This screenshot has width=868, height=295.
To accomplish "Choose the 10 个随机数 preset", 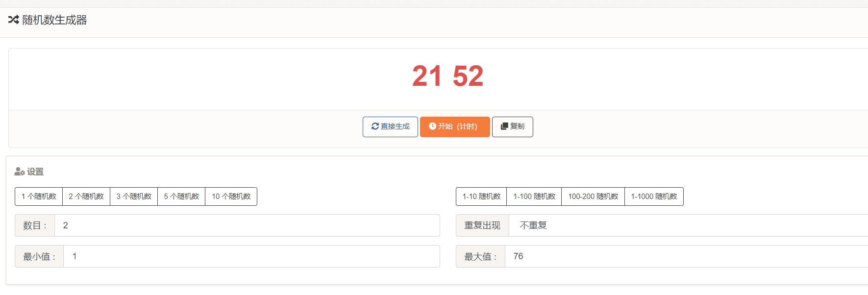I will click(231, 197).
